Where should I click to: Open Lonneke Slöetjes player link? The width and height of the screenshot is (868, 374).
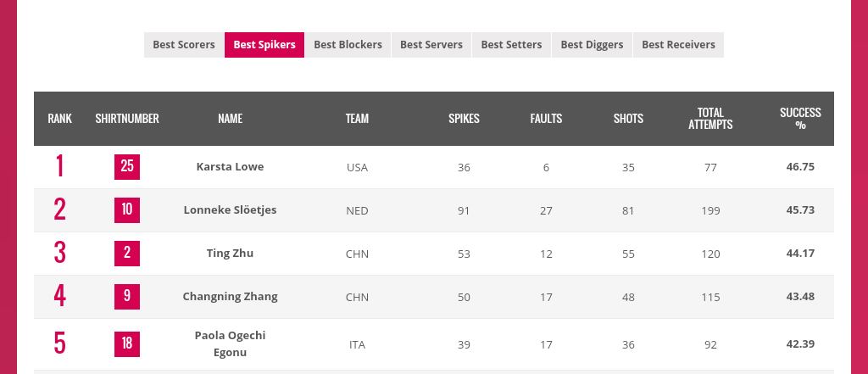point(230,210)
